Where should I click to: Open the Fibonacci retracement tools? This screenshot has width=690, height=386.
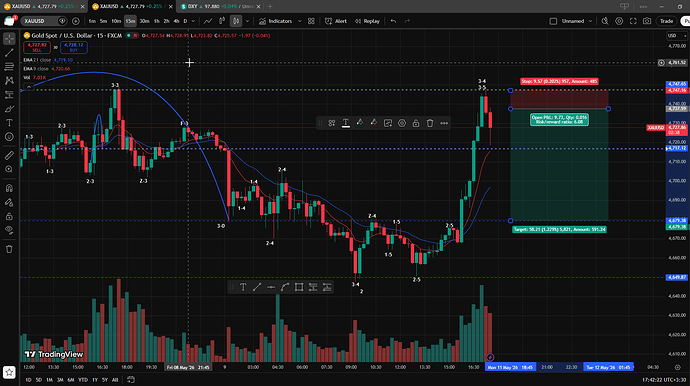9,67
